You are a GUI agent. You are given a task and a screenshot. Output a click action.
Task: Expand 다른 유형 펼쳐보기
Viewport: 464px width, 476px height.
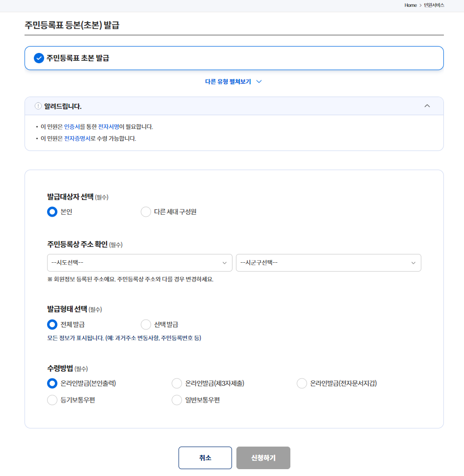[233, 82]
